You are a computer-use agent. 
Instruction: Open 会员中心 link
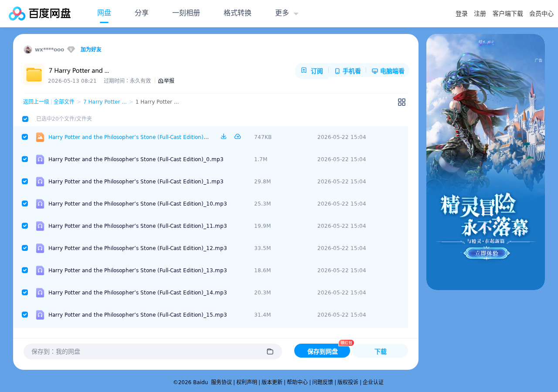541,14
